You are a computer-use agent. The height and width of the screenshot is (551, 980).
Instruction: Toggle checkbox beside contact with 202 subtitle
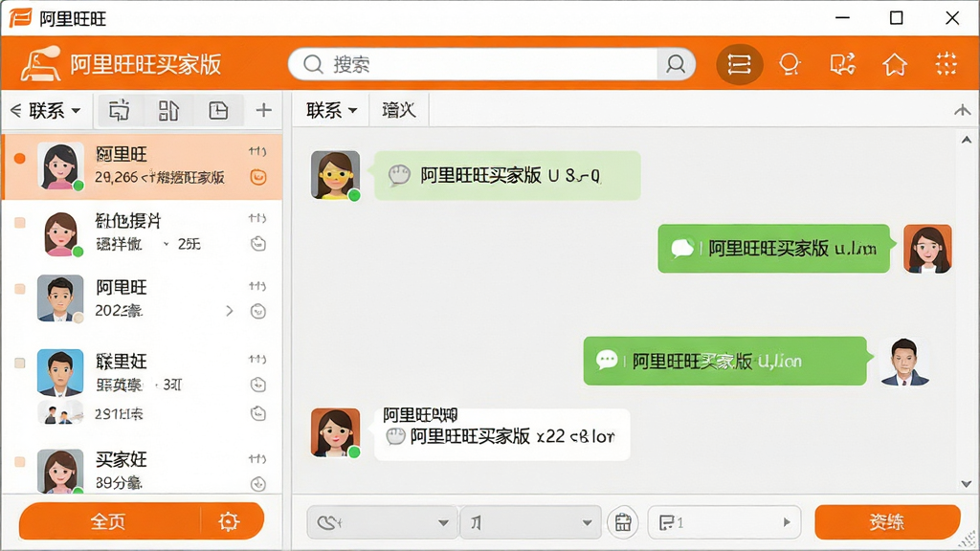tap(20, 289)
